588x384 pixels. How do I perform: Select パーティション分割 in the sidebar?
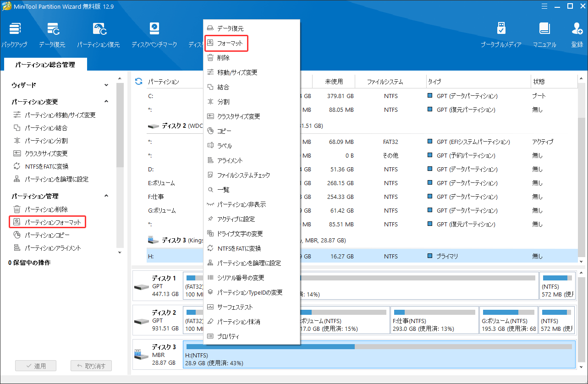[x=40, y=141]
